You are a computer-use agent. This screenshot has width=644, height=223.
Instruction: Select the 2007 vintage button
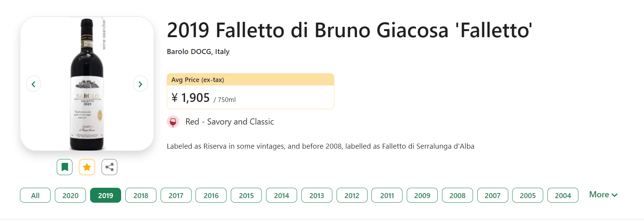(x=493, y=195)
